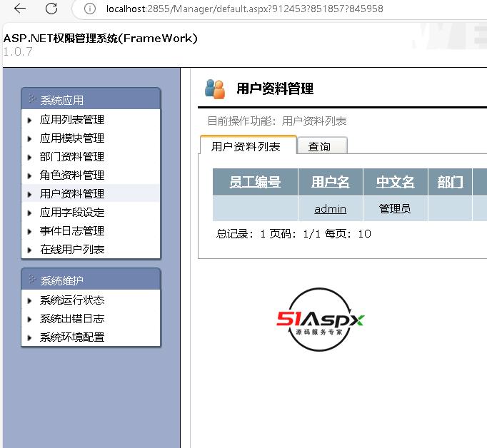
Task: Click arrow bullet beside 在线用户列表
Action: click(x=29, y=250)
